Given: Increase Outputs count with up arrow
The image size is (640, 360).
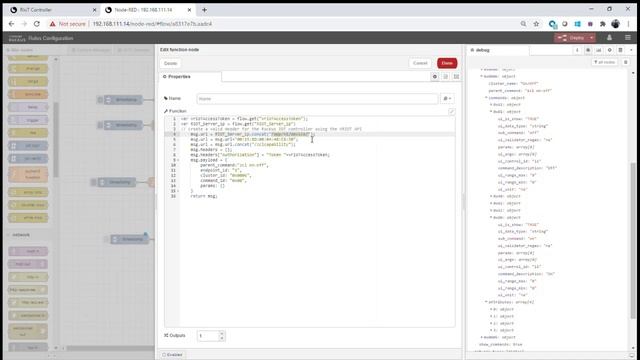Looking at the screenshot, I should coord(222,333).
